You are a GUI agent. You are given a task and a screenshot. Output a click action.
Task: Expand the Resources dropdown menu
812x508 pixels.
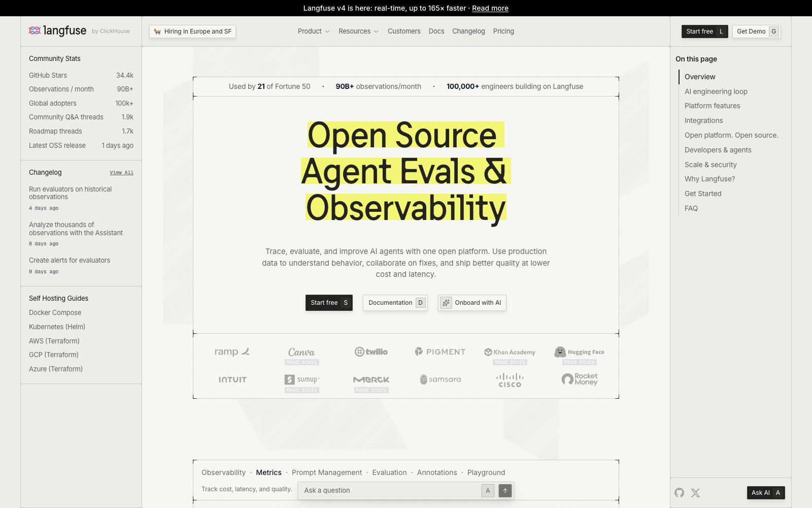[x=358, y=31]
